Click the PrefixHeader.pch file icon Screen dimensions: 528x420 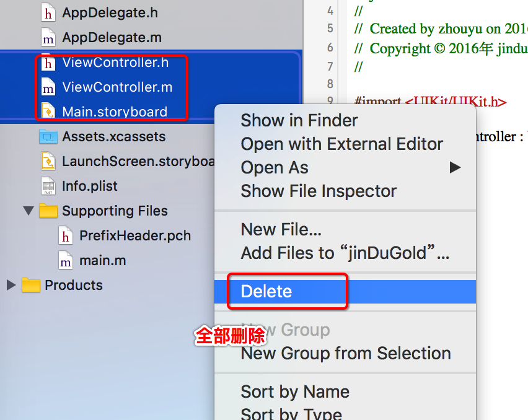pos(65,235)
